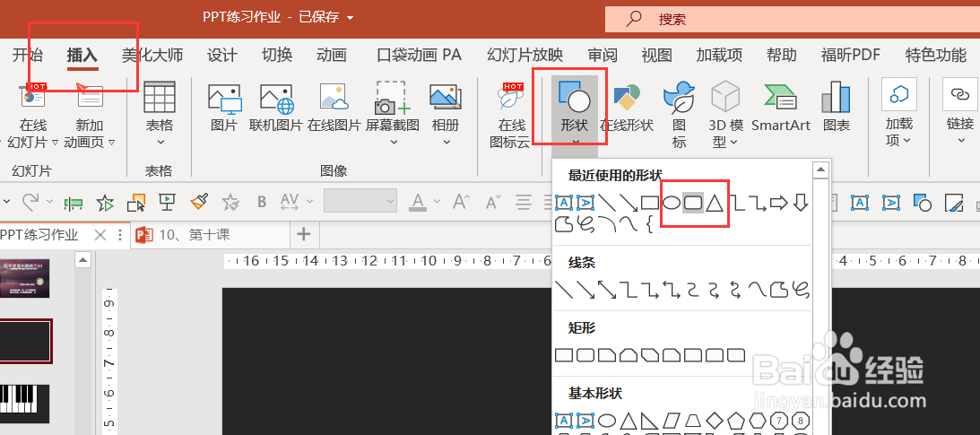Insert an icon with 图标 button

[679, 115]
